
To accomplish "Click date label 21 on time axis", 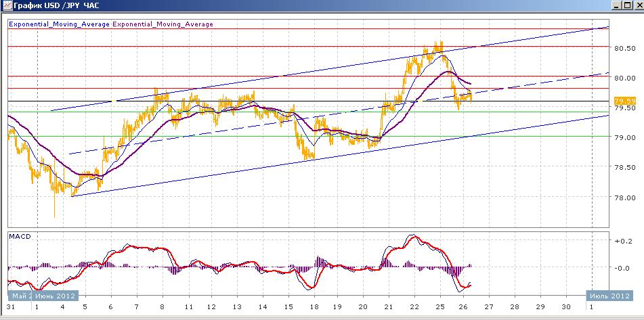I will tap(389, 307).
